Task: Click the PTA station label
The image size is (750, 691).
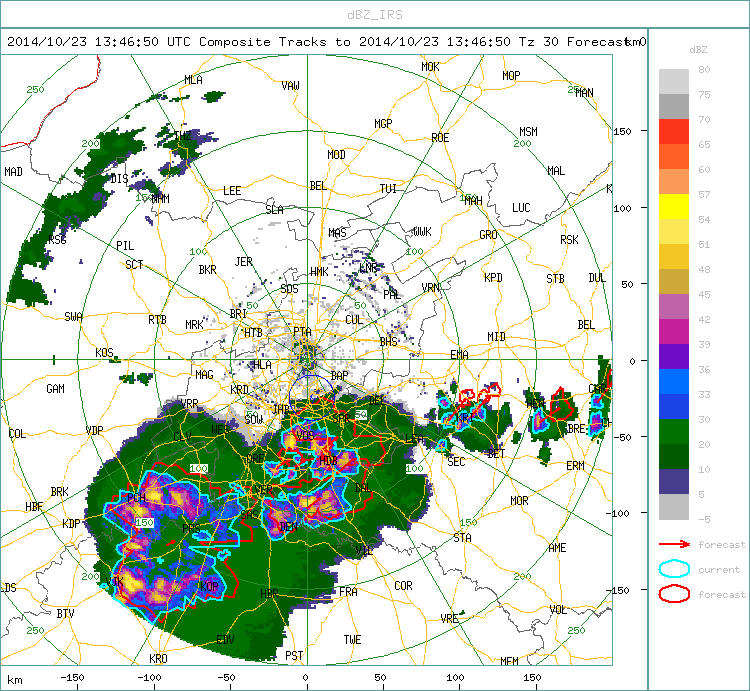Action: pyautogui.click(x=302, y=331)
